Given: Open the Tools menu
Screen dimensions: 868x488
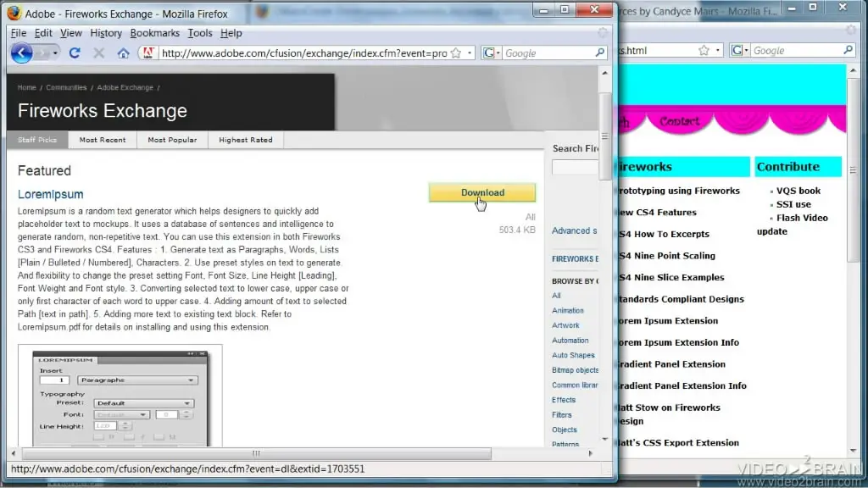Looking at the screenshot, I should (x=200, y=33).
